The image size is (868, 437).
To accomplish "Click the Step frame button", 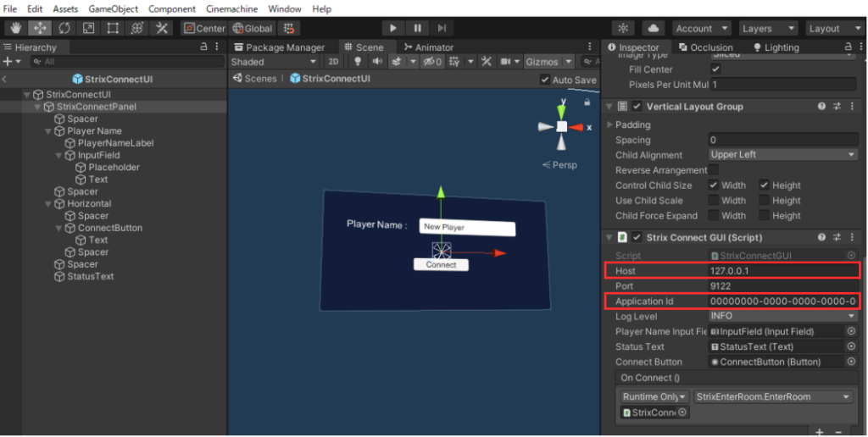I will [x=442, y=28].
